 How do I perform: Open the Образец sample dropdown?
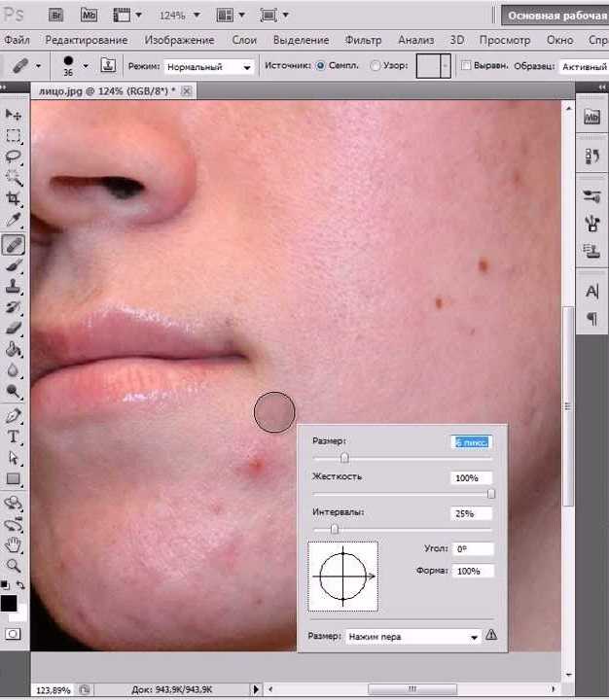click(x=584, y=67)
